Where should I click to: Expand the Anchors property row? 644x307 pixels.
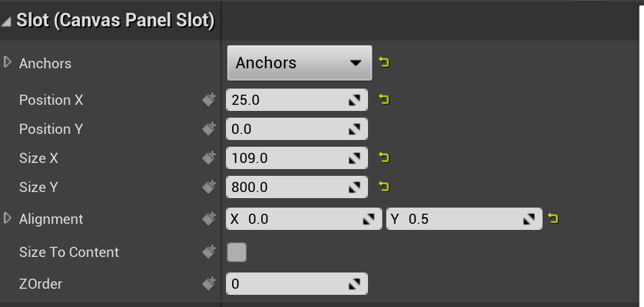pos(8,62)
